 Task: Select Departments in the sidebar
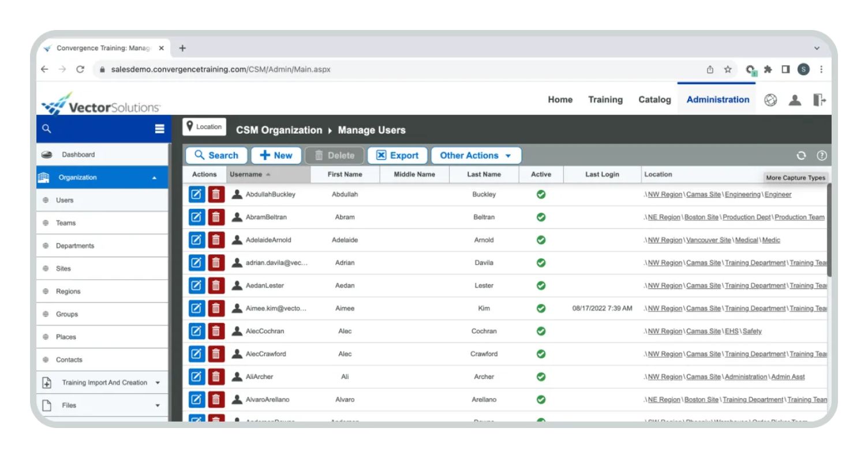[x=102, y=246]
